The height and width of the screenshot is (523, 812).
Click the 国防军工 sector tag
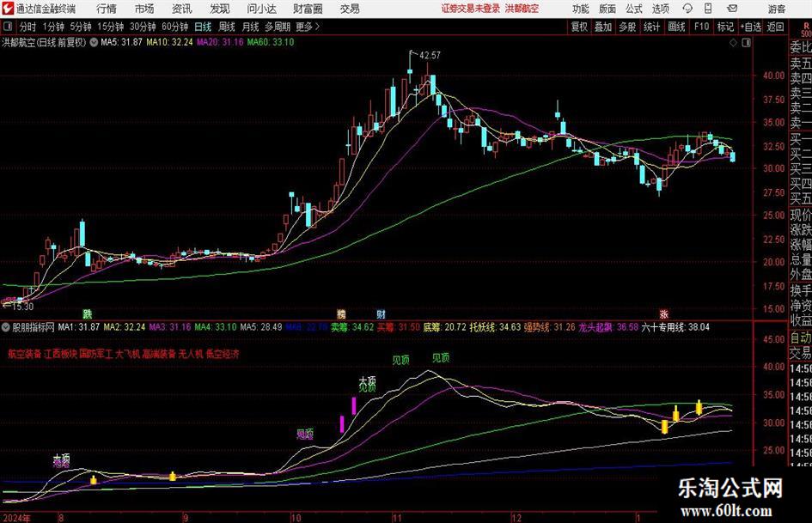pos(95,354)
